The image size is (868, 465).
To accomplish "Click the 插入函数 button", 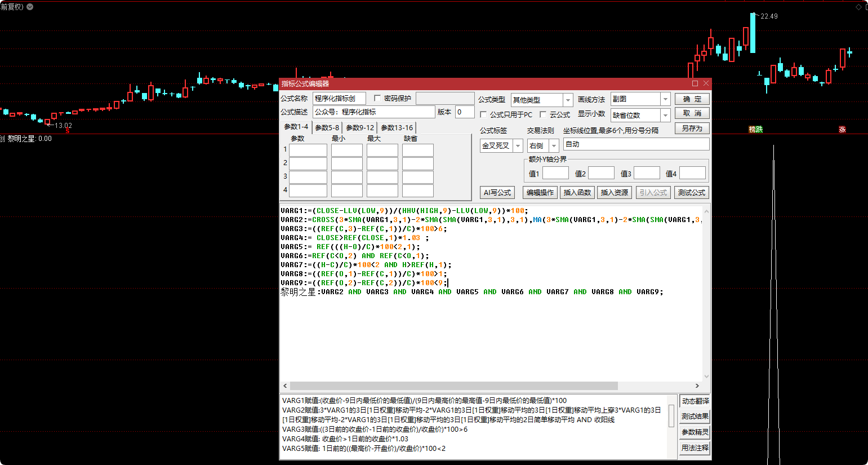I will [577, 192].
